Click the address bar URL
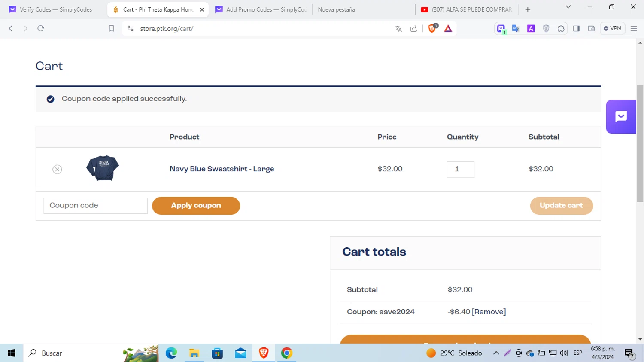The width and height of the screenshot is (644, 362). coord(167,29)
